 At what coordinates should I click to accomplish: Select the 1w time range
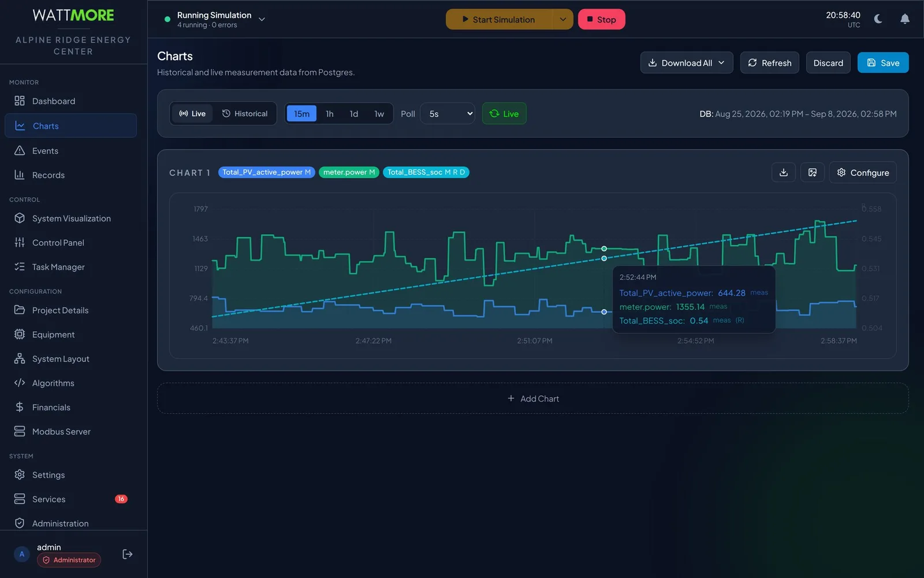tap(379, 114)
